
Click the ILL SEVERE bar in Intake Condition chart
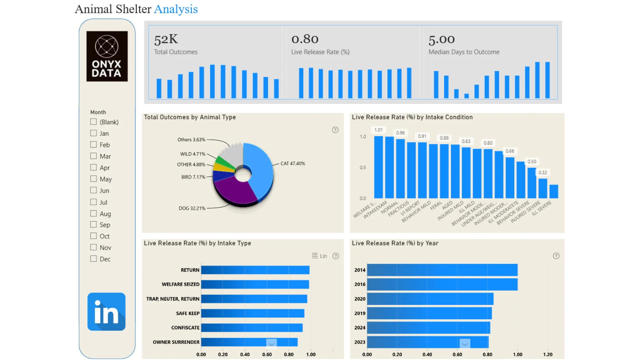[553, 191]
